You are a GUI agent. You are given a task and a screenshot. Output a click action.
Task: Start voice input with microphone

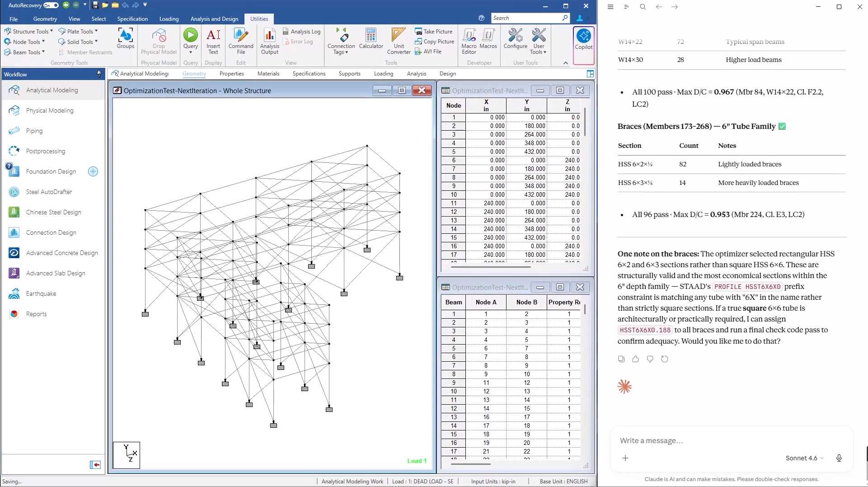[839, 458]
